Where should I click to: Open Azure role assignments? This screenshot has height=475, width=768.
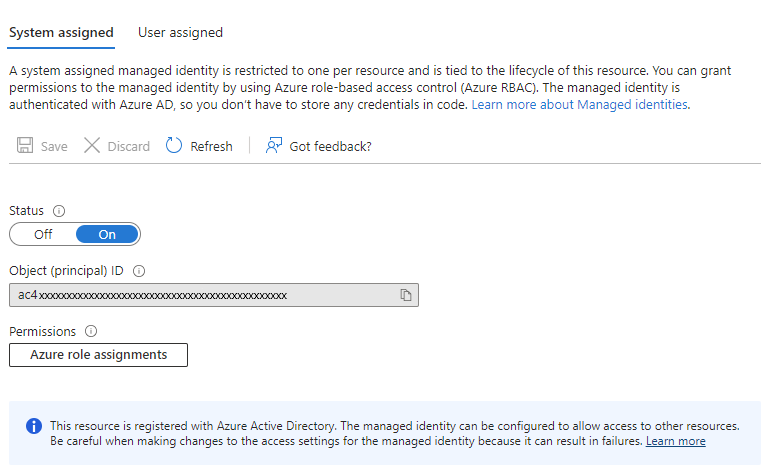[98, 355]
